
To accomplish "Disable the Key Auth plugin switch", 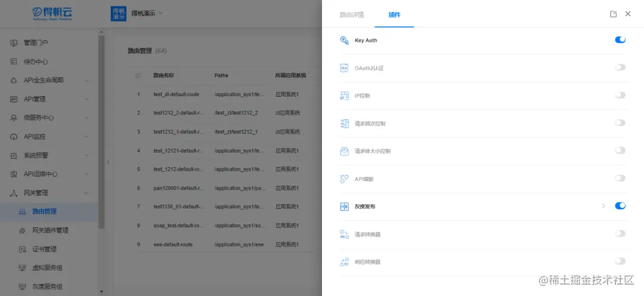I will (x=620, y=39).
